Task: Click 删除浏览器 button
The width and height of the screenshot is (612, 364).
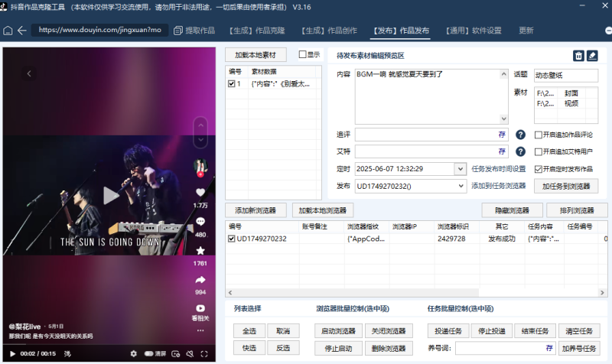Action: [389, 348]
